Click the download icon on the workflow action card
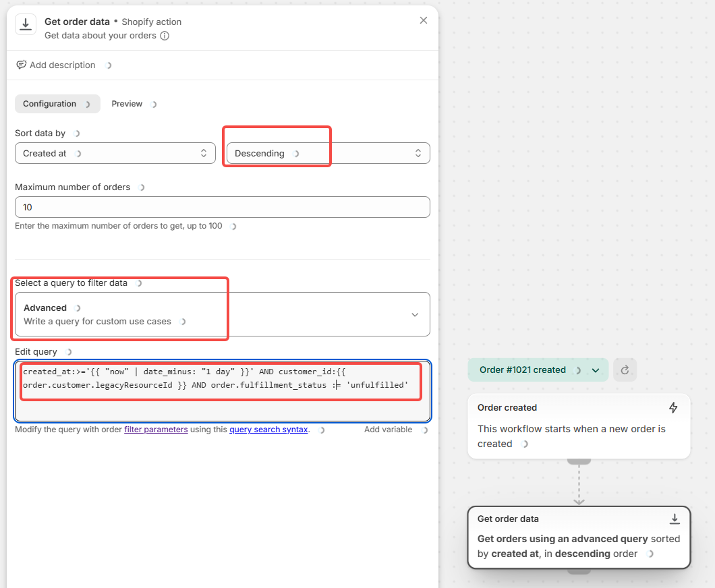 click(x=674, y=519)
